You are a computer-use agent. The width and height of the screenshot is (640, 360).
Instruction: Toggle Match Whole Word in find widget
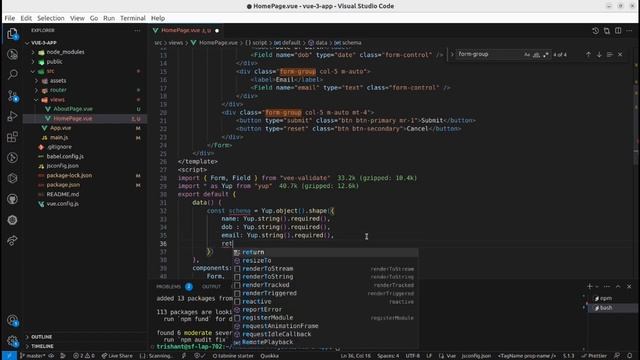[536, 54]
